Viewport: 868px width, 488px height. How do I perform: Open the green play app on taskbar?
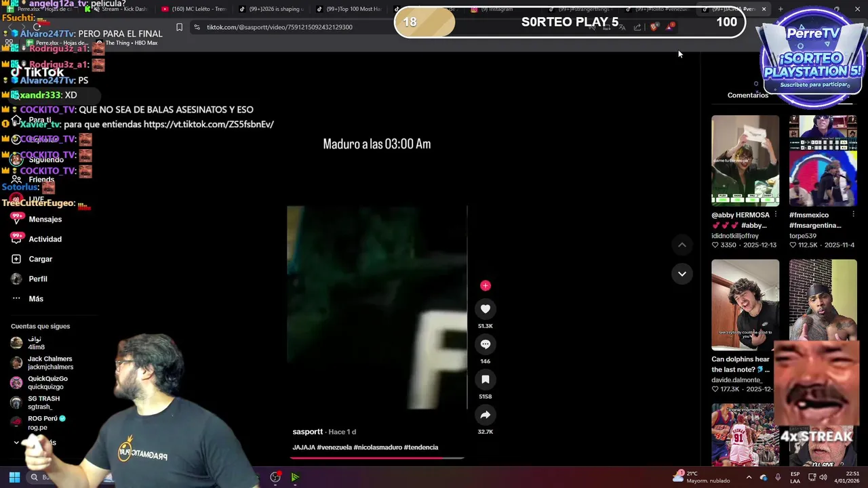coord(295,477)
